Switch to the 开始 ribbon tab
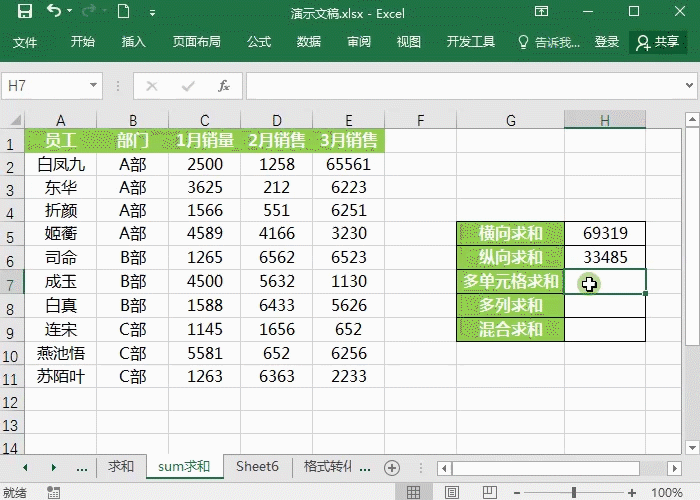The image size is (700, 500). coord(83,42)
